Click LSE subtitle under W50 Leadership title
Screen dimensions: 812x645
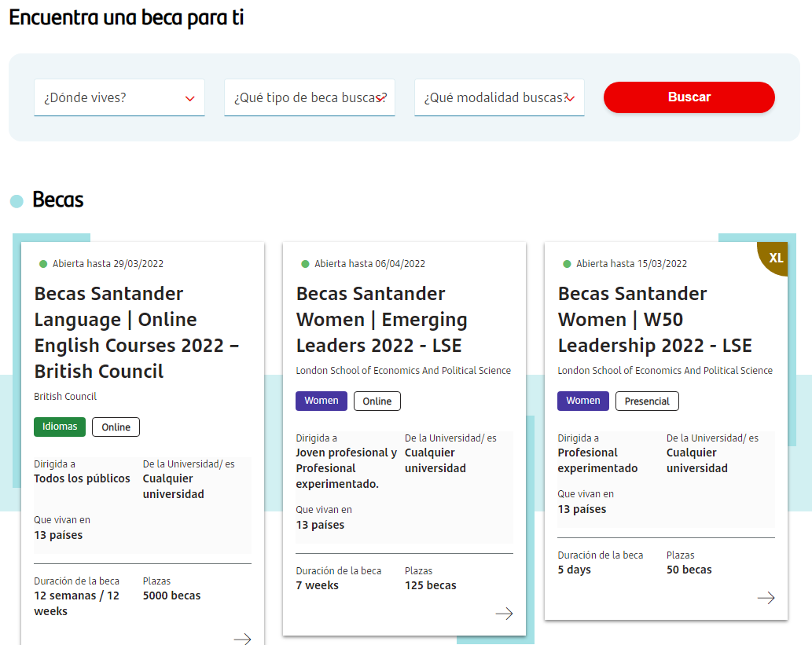[665, 371]
